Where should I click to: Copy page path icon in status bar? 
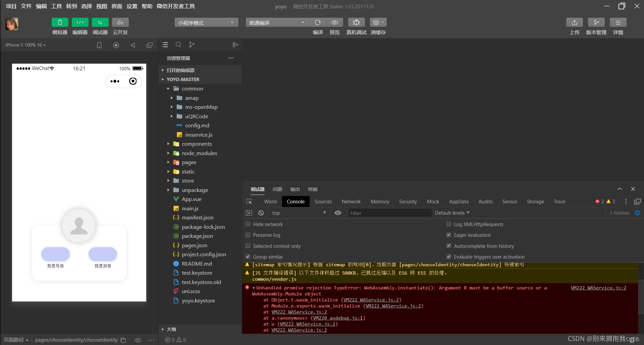click(x=123, y=340)
